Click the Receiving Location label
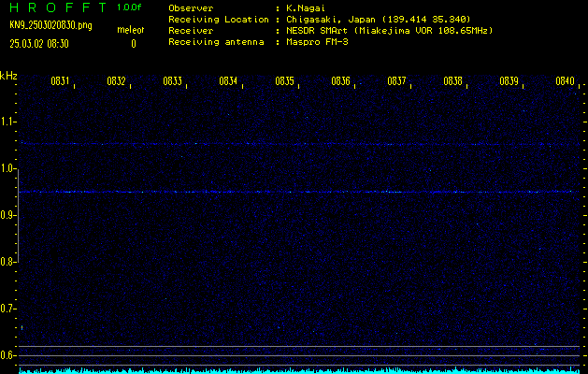Image resolution: width=588 pixels, height=374 pixels. [219, 20]
